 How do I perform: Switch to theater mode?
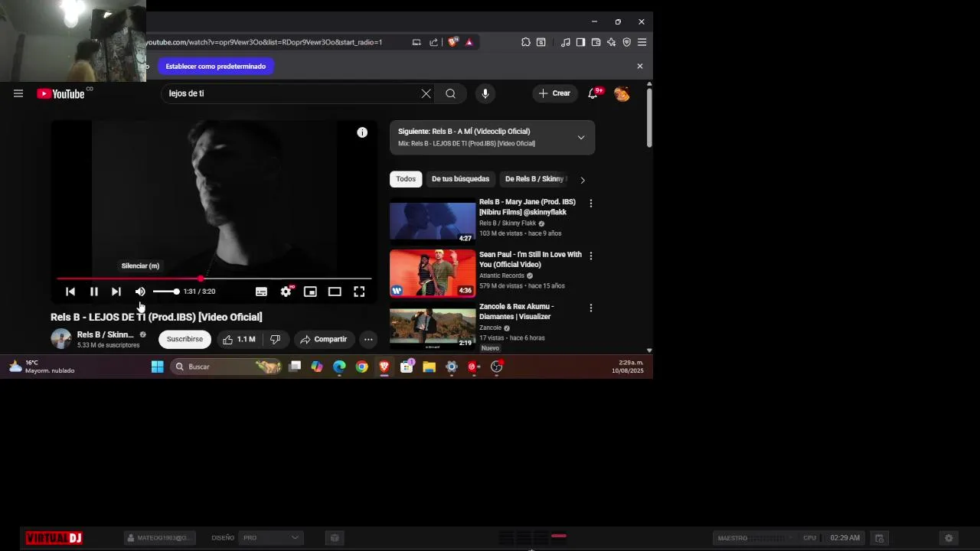[x=335, y=292]
